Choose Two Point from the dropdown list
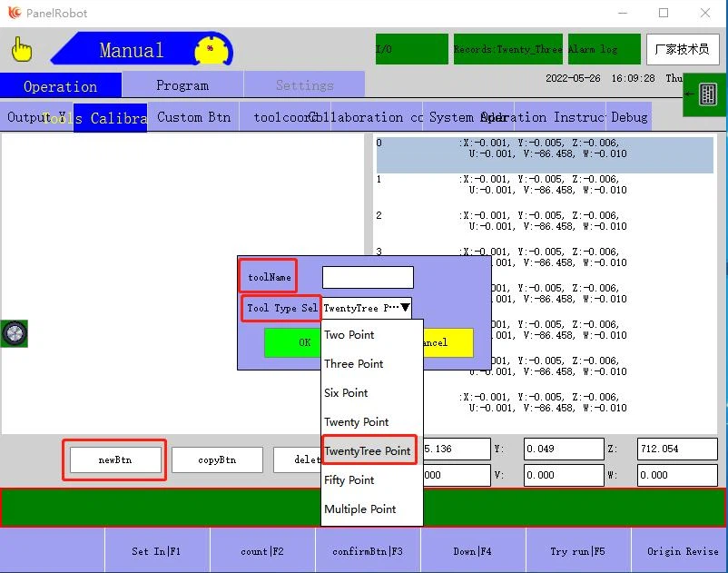 [349, 335]
